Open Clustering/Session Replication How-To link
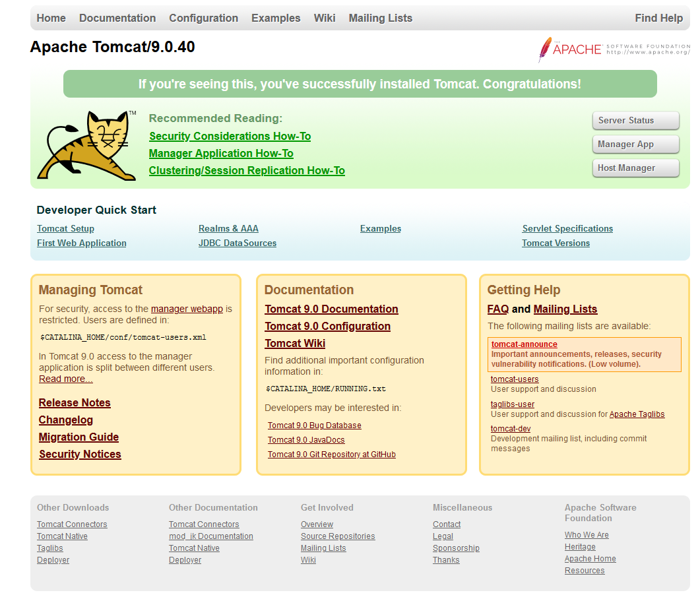 [x=247, y=170]
